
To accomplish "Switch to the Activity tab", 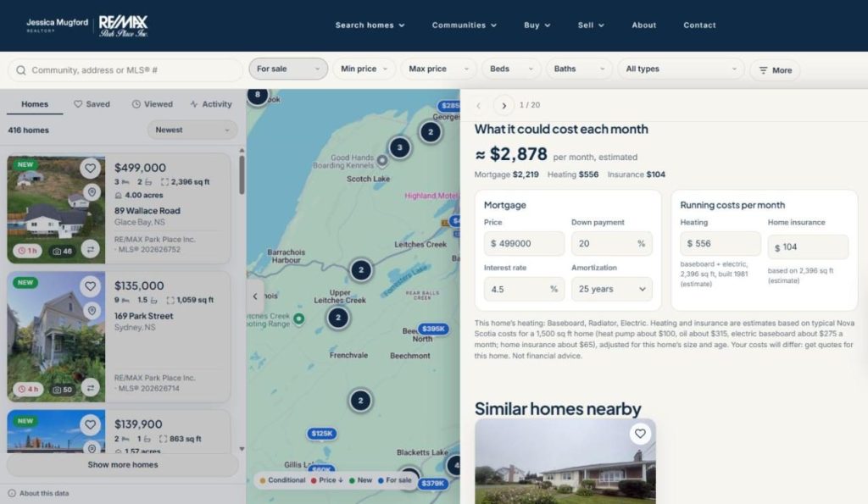I will [x=210, y=104].
